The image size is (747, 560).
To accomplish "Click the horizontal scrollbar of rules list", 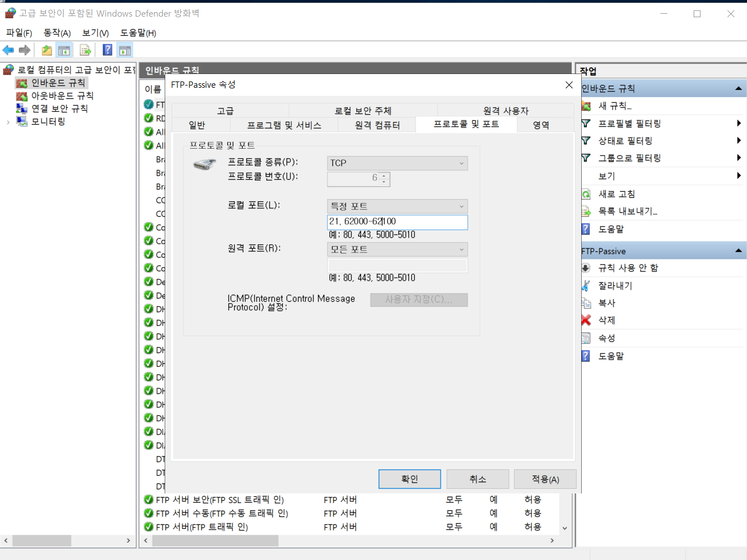I will pyautogui.click(x=215, y=540).
